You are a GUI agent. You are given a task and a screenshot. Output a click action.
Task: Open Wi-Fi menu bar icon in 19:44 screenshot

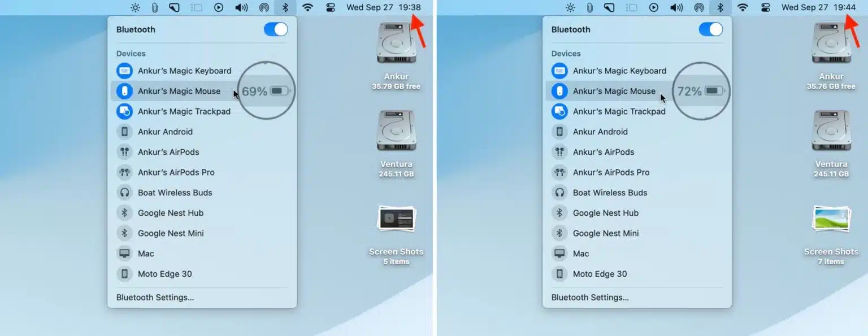(x=743, y=7)
